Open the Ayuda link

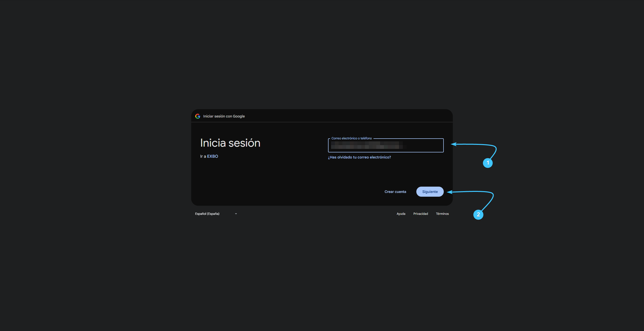[x=401, y=214]
